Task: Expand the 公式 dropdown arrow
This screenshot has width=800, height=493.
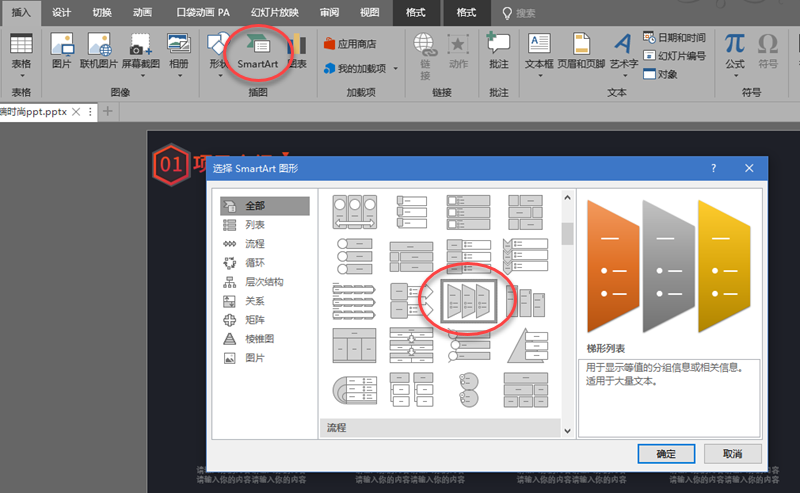Action: click(x=736, y=76)
